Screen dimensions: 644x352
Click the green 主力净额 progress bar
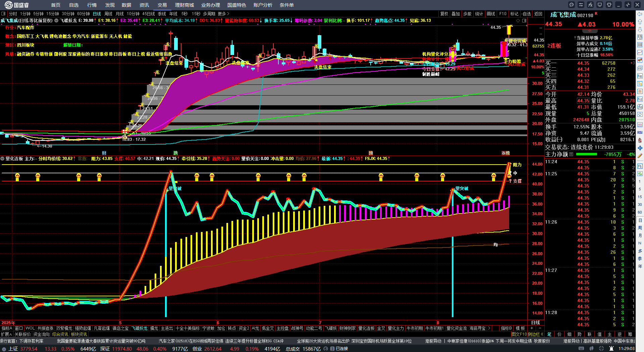[x=586, y=154]
